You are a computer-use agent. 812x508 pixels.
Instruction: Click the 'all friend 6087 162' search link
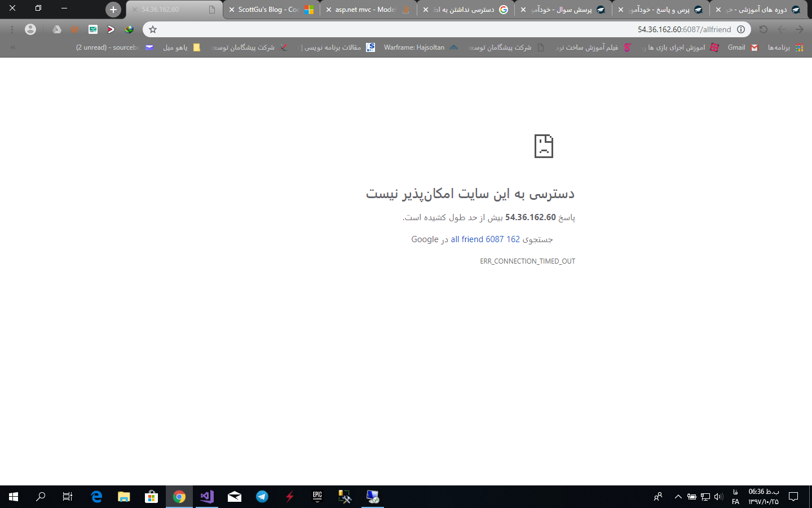pos(485,239)
